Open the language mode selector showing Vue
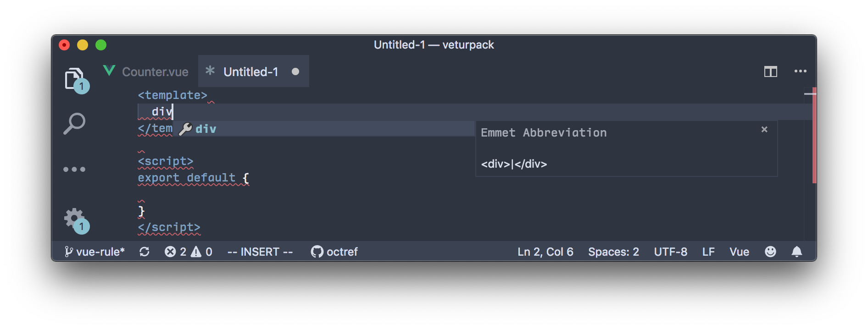The image size is (868, 329). click(739, 251)
